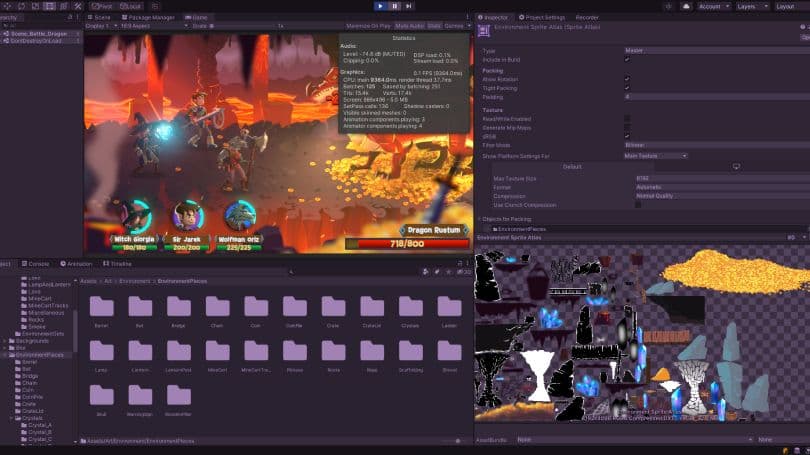810x455 pixels.
Task: Click the Step frame button
Action: pyautogui.click(x=409, y=6)
